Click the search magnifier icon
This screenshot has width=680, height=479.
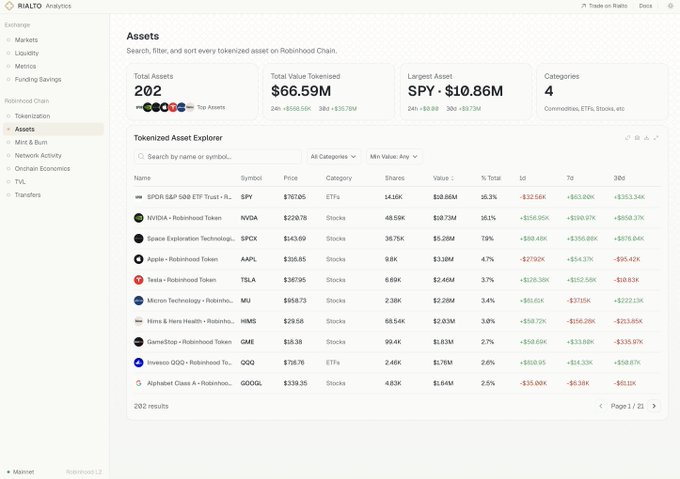click(x=141, y=156)
